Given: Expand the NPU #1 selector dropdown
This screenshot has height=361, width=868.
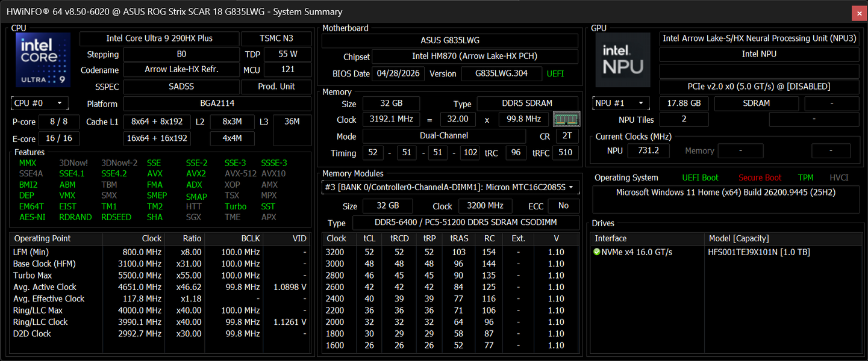Looking at the screenshot, I should [x=622, y=103].
